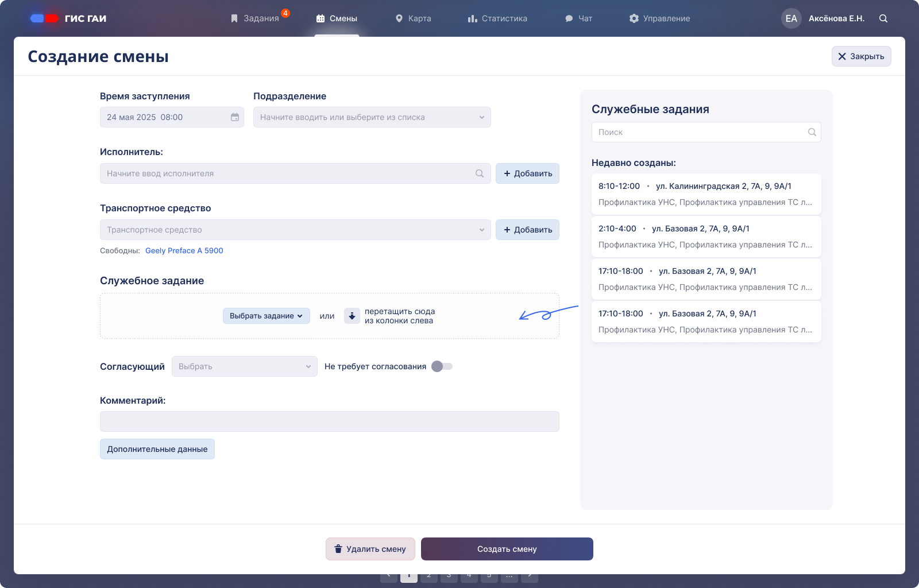Click the magnifier icon in executor field
The image size is (919, 588).
click(480, 173)
